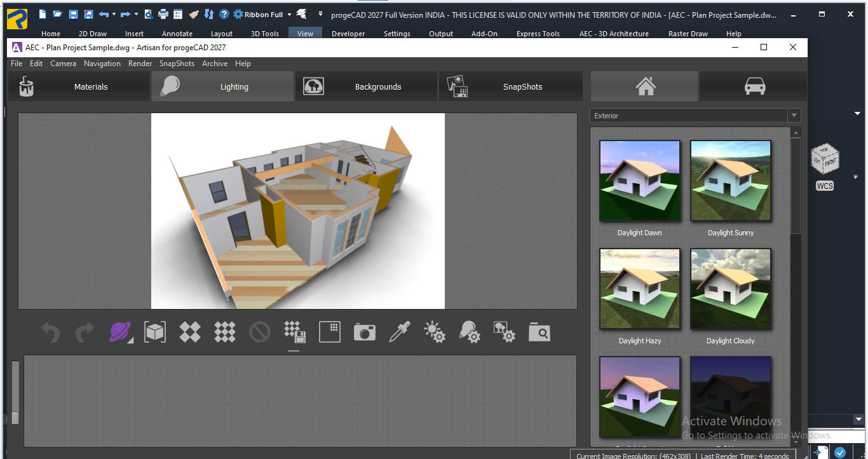Open the progeCAD redo history dropdown arrow
Viewport: 868px width, 459px height.
click(136, 14)
